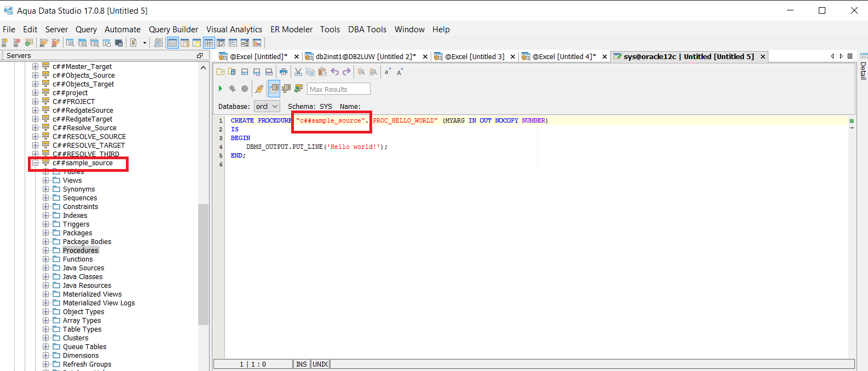Expand the Triggers folder
Image resolution: width=868 pixels, height=371 pixels.
46,224
